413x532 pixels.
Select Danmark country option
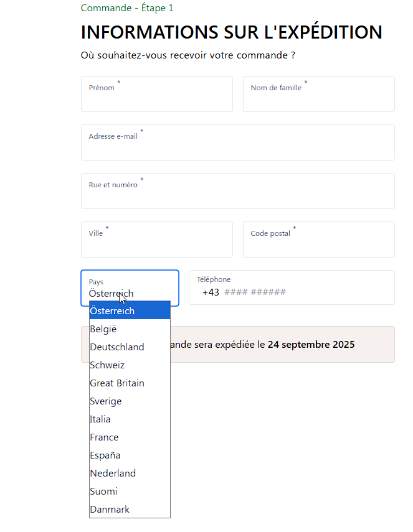pyautogui.click(x=130, y=509)
